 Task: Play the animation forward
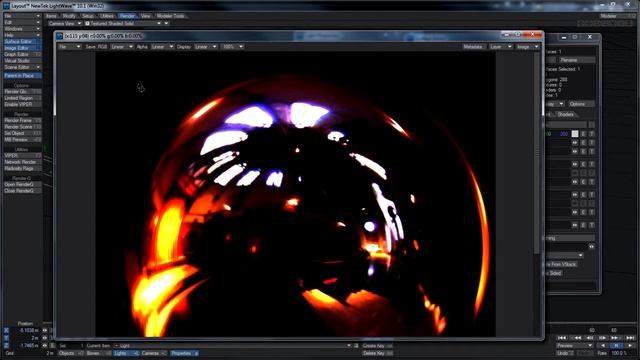tap(631, 346)
